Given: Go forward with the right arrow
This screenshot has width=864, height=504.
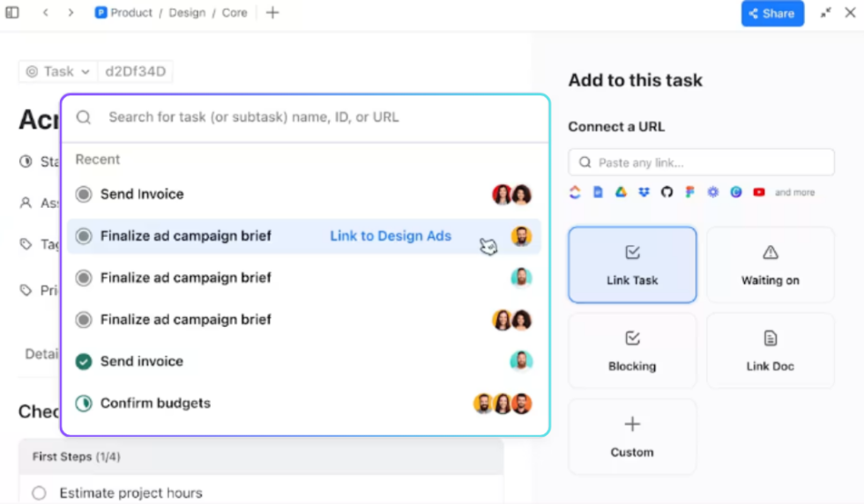Looking at the screenshot, I should click(71, 12).
